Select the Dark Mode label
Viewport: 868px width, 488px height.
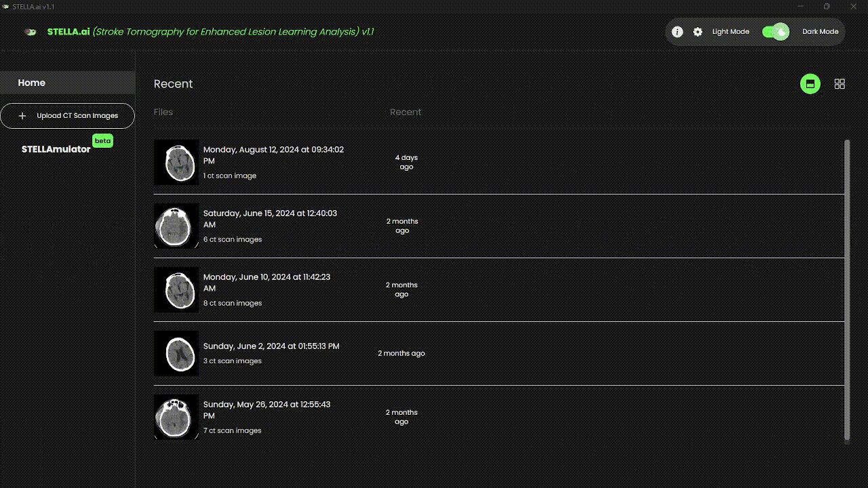820,32
